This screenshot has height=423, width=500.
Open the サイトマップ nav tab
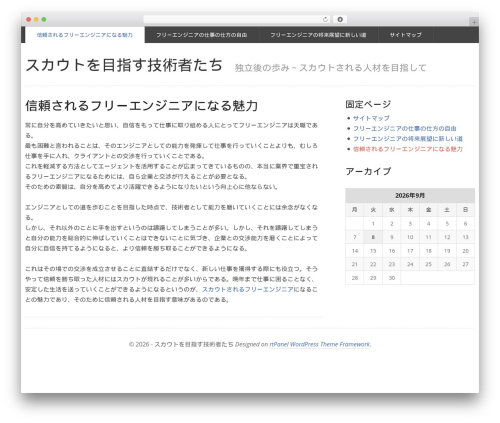406,35
